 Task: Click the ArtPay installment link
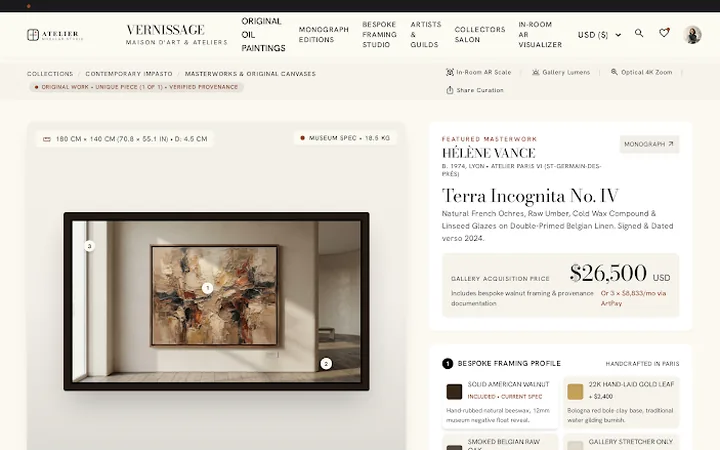point(633,298)
